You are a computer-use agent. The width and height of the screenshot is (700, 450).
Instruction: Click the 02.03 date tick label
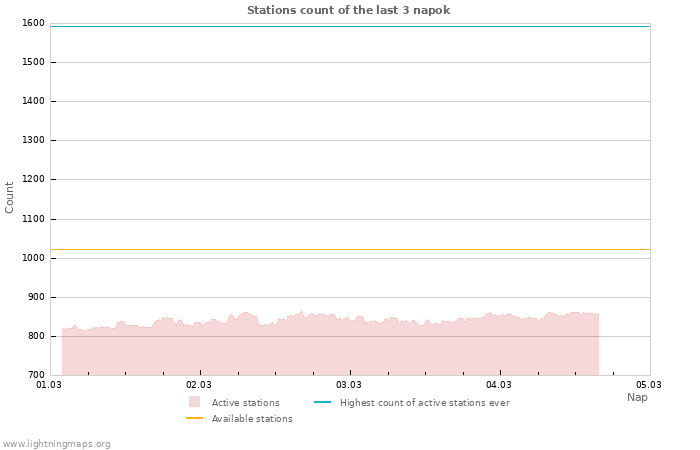199,384
